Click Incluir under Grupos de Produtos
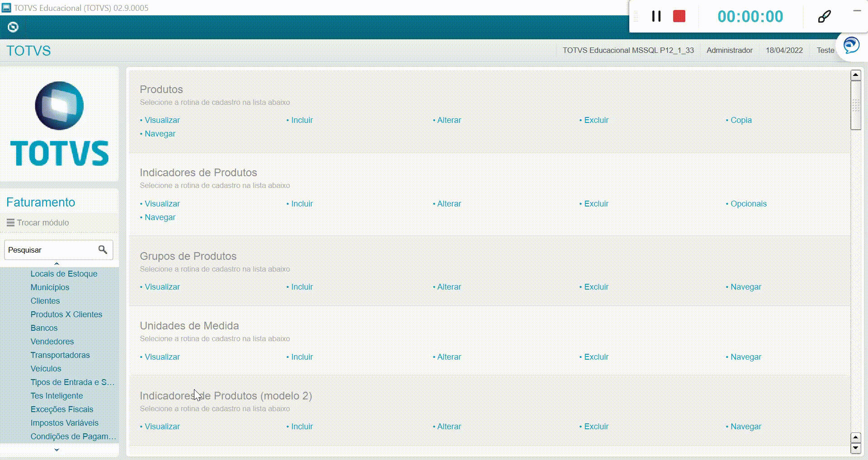This screenshot has height=460, width=868. click(x=302, y=287)
